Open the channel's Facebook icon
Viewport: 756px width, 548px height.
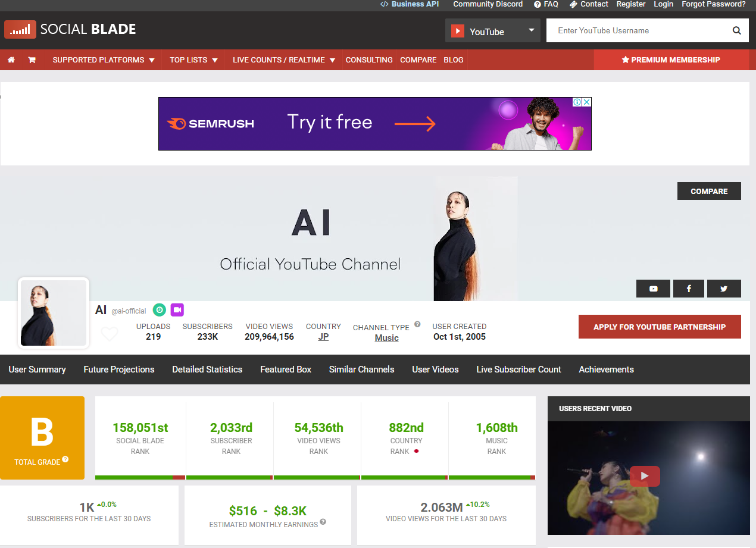pos(689,289)
